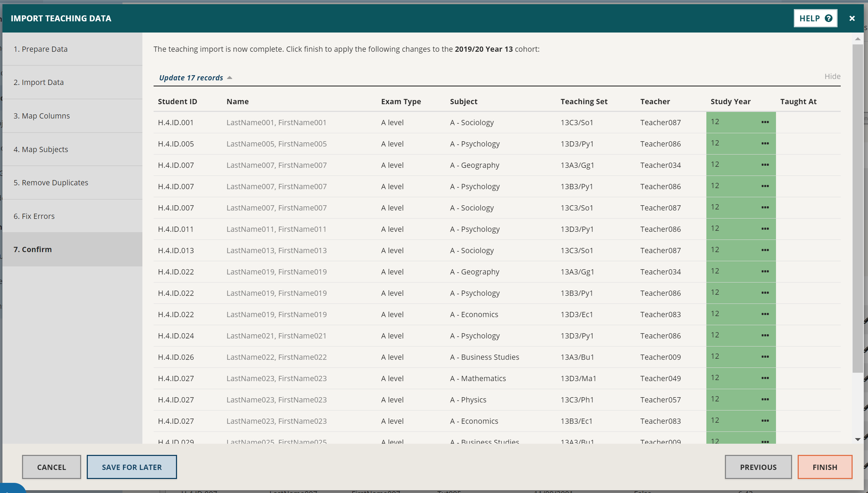Click Study Year 12 cell for H.4.ID.026
The image size is (868, 493).
coord(741,357)
